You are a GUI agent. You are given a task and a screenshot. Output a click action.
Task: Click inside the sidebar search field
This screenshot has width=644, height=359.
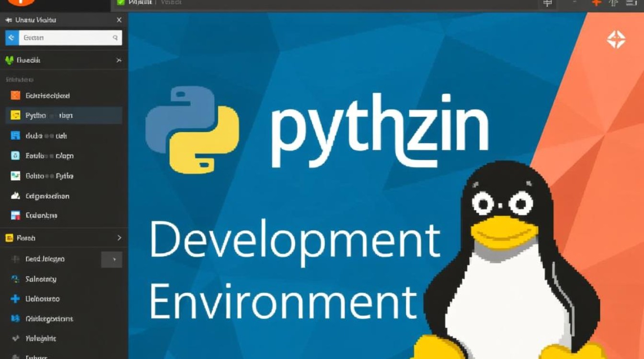[x=69, y=37]
